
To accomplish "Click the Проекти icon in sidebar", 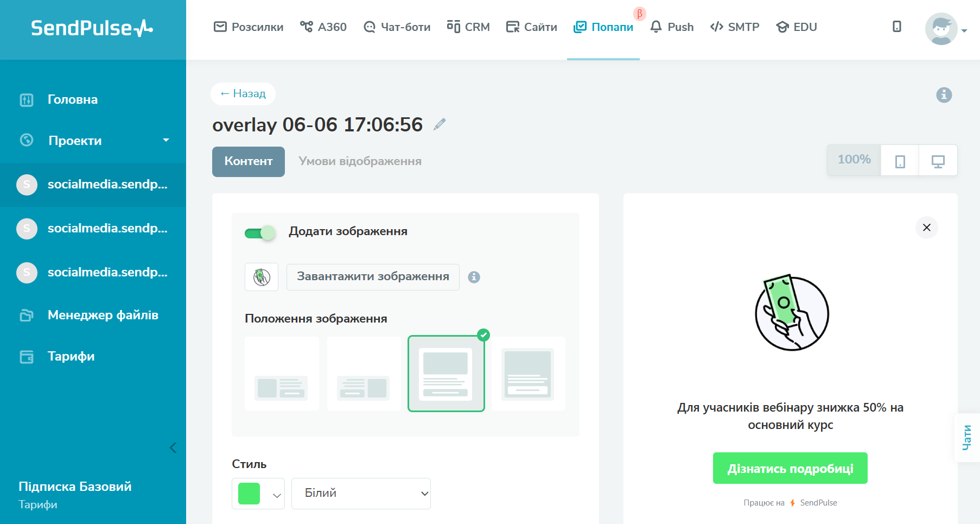I will click(27, 140).
